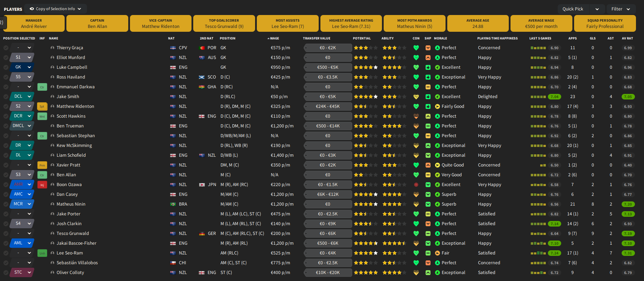Screen dimensions: 644x281
Task: Open Matheus Ninin's player name link
Action: [71, 204]
